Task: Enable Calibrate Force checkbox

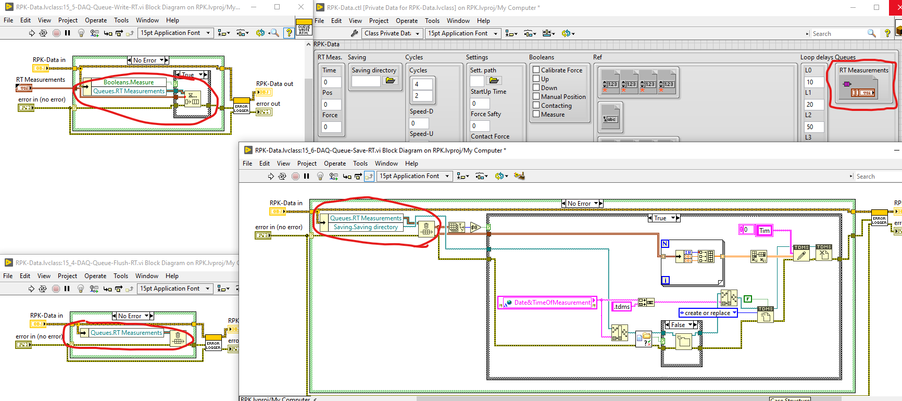Action: 536,70
